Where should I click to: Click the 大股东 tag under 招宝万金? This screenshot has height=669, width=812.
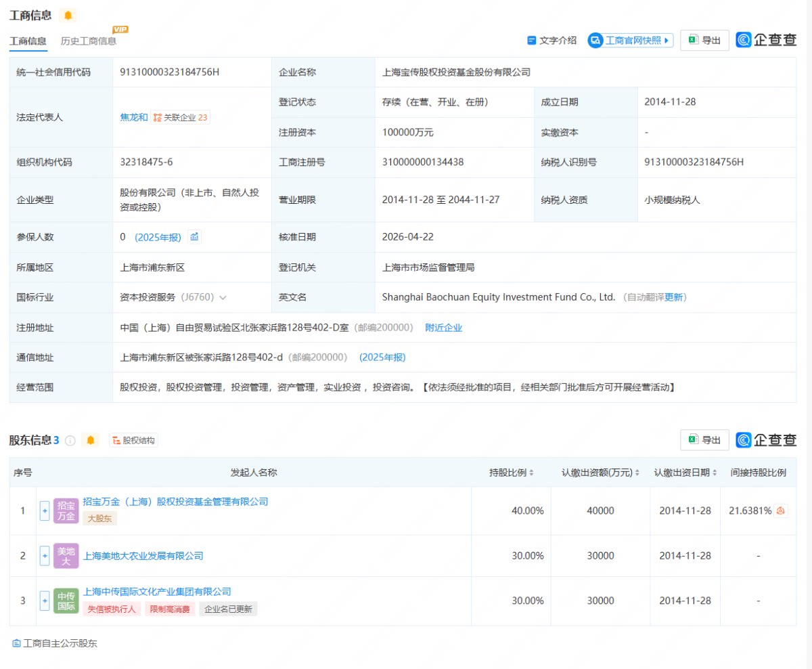[99, 518]
